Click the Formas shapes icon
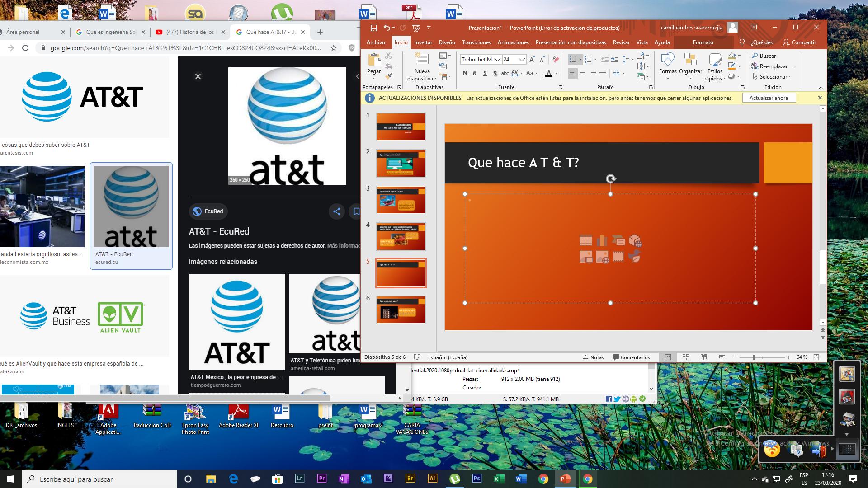 click(x=667, y=60)
